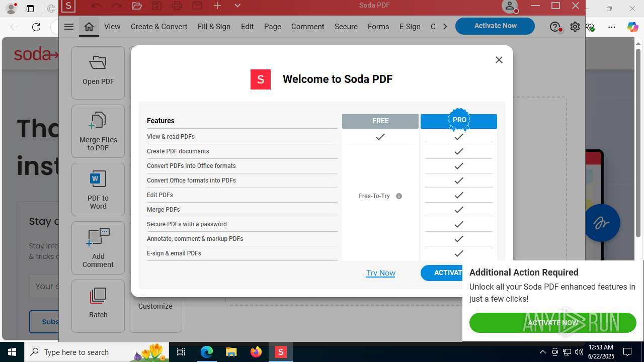This screenshot has height=362, width=644.
Task: Switch to the Fill & Sign tab
Action: [214, 27]
